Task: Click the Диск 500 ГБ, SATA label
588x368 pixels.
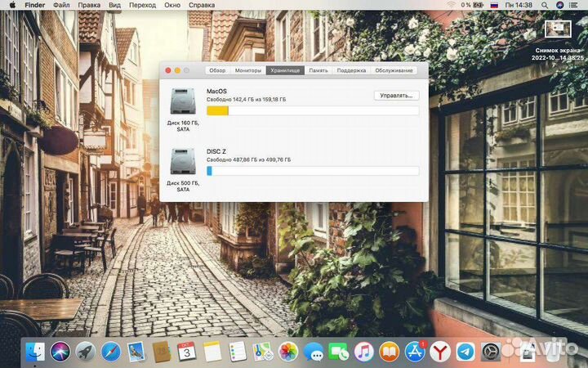Action: tap(183, 186)
